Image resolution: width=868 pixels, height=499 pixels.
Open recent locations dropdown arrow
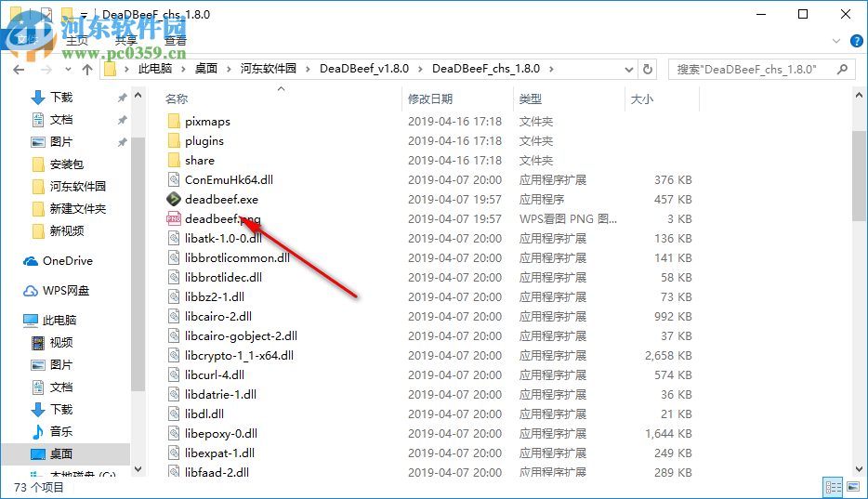68,69
